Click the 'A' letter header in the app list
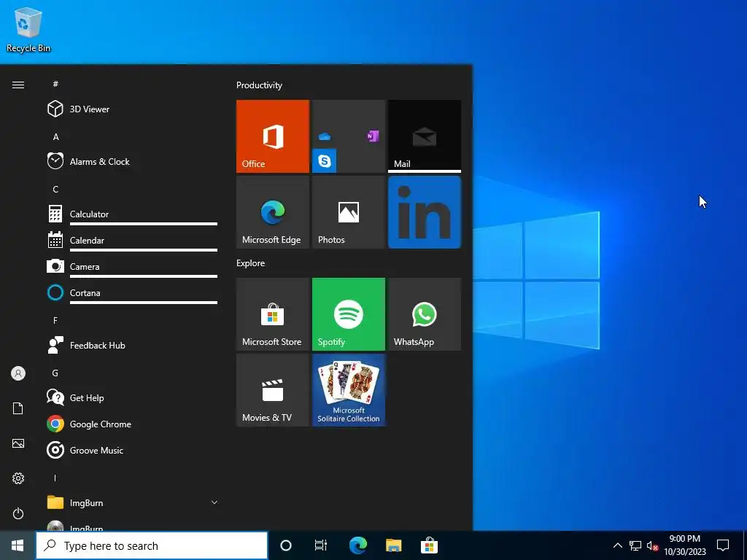Screen dimensions: 747x560 tap(55, 136)
